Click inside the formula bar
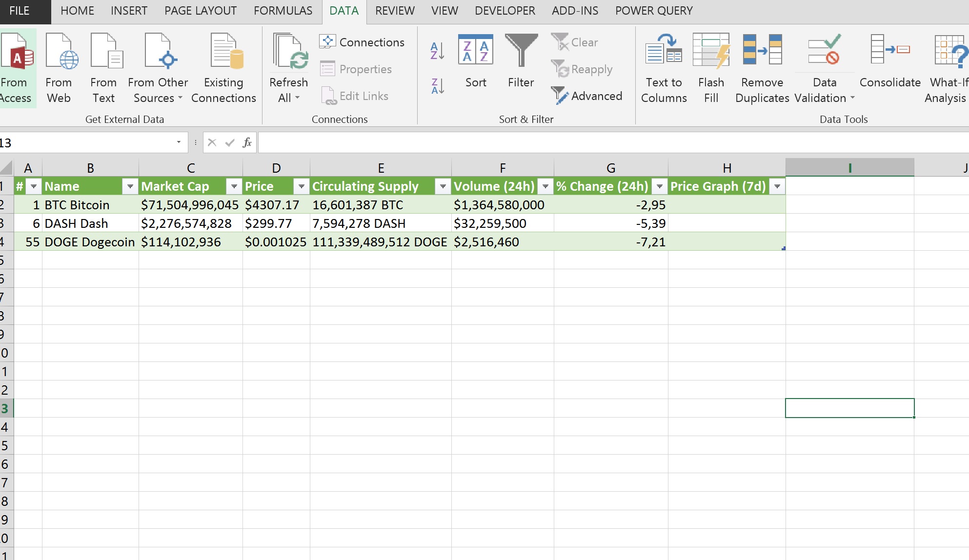This screenshot has width=969, height=560. pyautogui.click(x=613, y=142)
